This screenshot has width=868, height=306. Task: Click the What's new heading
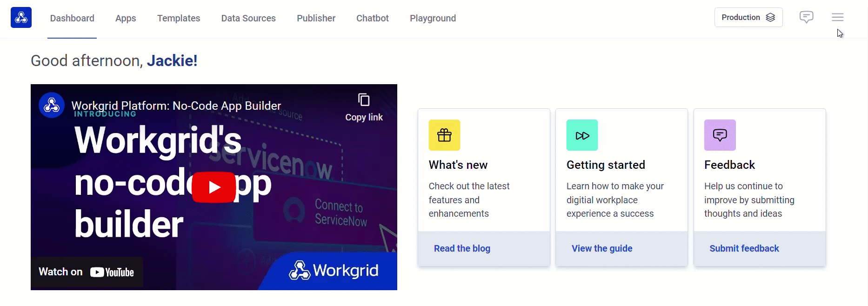[458, 165]
